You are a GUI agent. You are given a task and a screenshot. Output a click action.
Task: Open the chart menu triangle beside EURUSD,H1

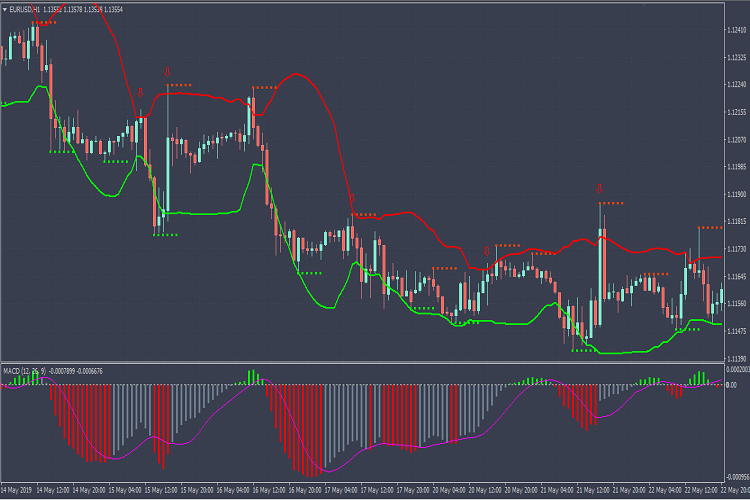[5, 10]
